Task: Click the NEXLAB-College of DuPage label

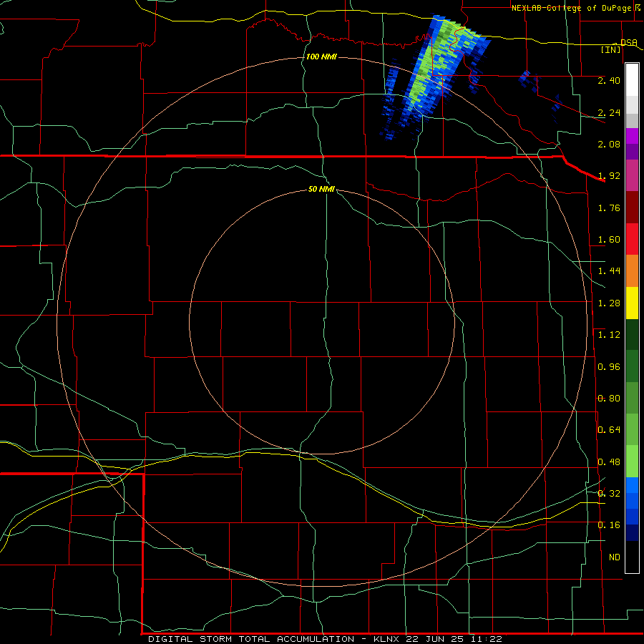Action: tap(571, 8)
